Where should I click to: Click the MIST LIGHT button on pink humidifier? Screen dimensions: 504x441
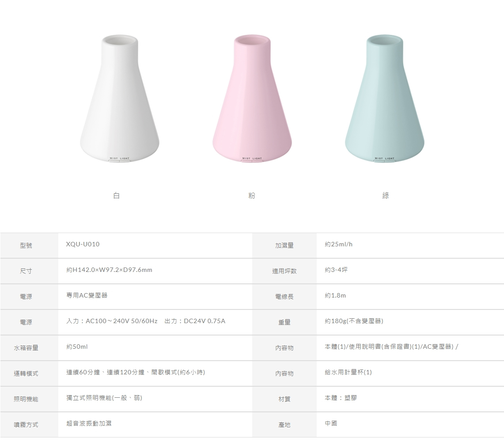[252, 160]
